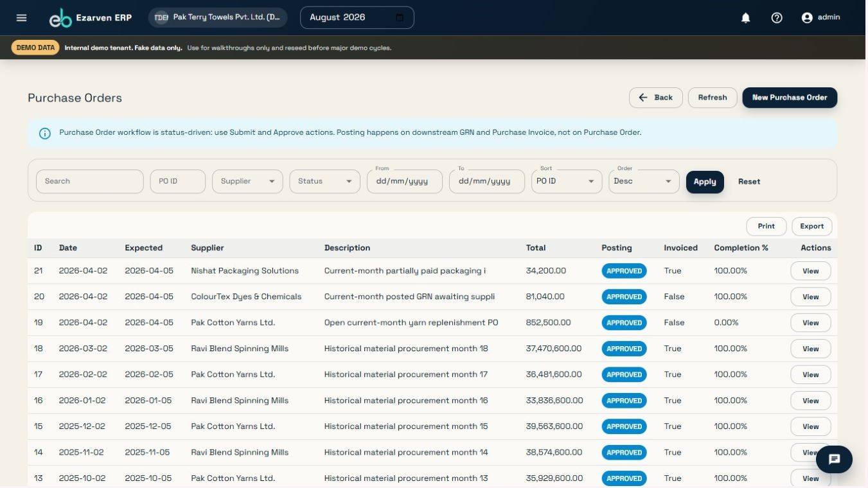This screenshot has height=488, width=868.
Task: Click the Search input field
Action: coord(90,182)
